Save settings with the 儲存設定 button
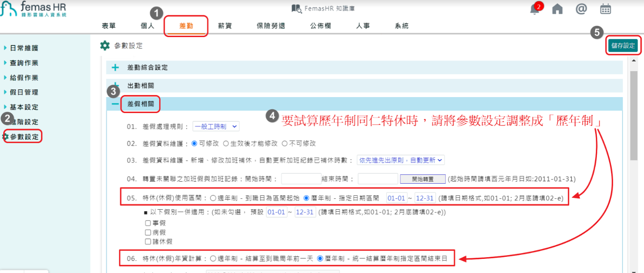644x273 pixels. click(x=623, y=46)
